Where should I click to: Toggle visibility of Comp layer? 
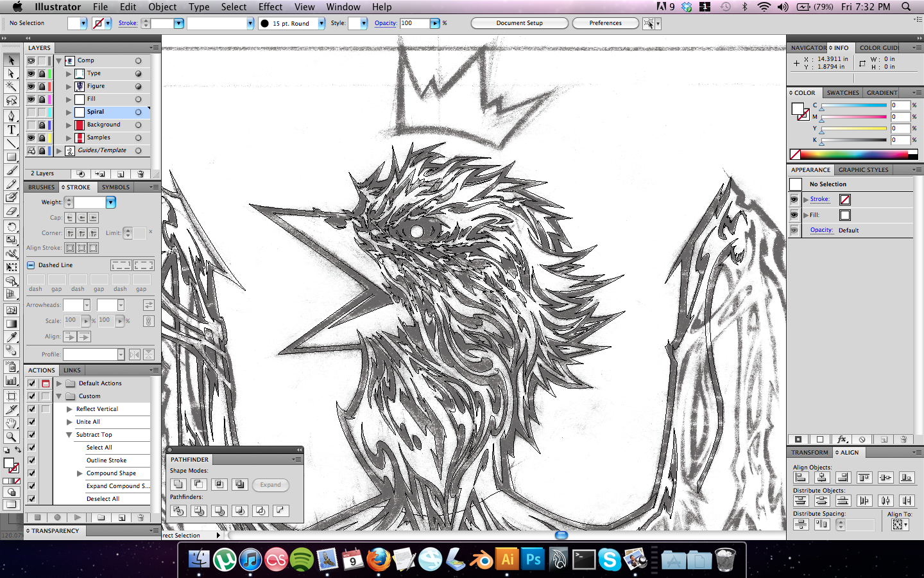point(31,60)
